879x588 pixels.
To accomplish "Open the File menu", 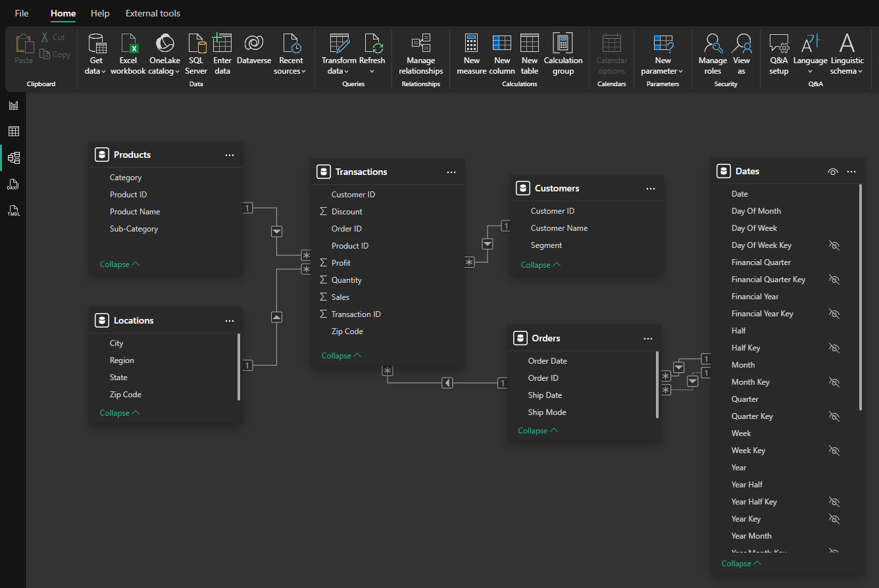I will 22,13.
